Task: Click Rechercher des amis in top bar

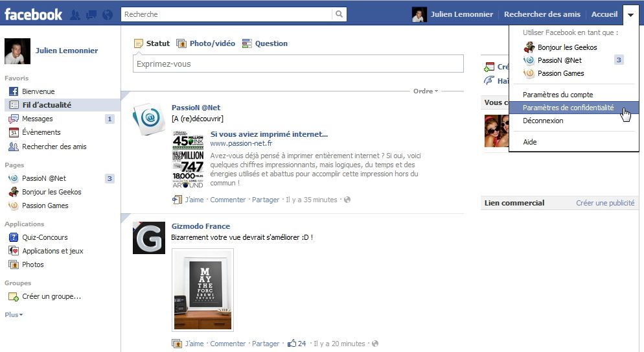Action: [542, 14]
